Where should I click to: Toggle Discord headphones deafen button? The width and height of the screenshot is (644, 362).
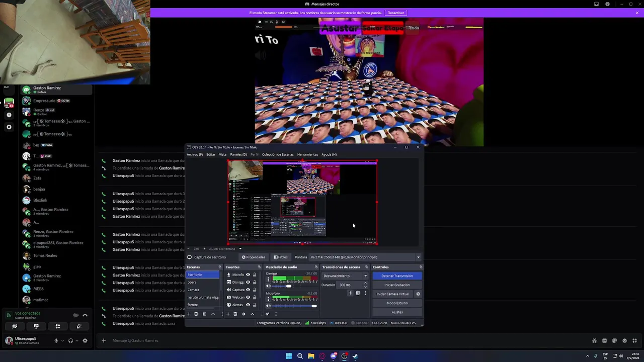tap(70, 340)
